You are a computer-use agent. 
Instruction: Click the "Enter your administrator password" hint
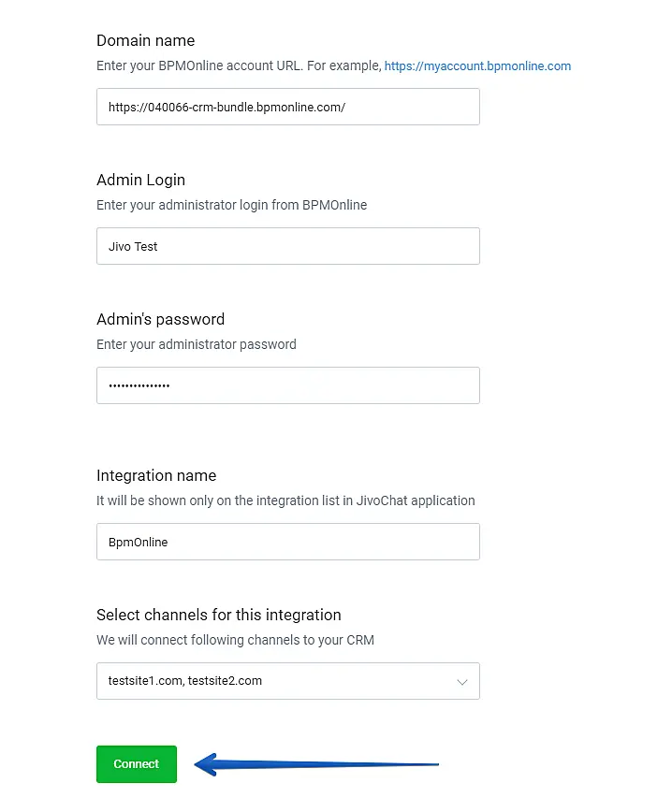[x=196, y=344]
